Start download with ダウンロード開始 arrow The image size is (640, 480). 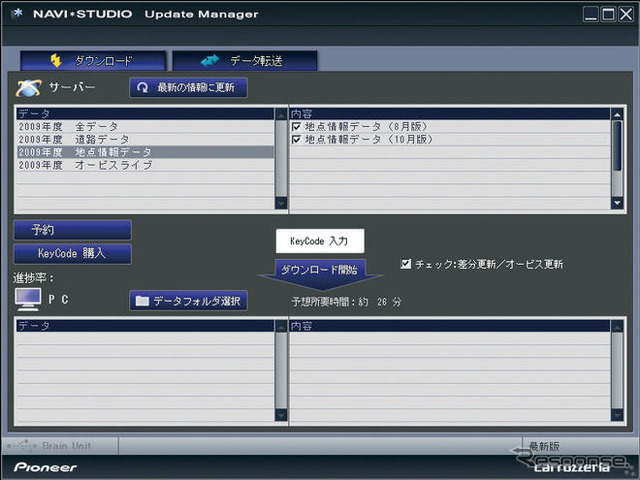(x=320, y=274)
